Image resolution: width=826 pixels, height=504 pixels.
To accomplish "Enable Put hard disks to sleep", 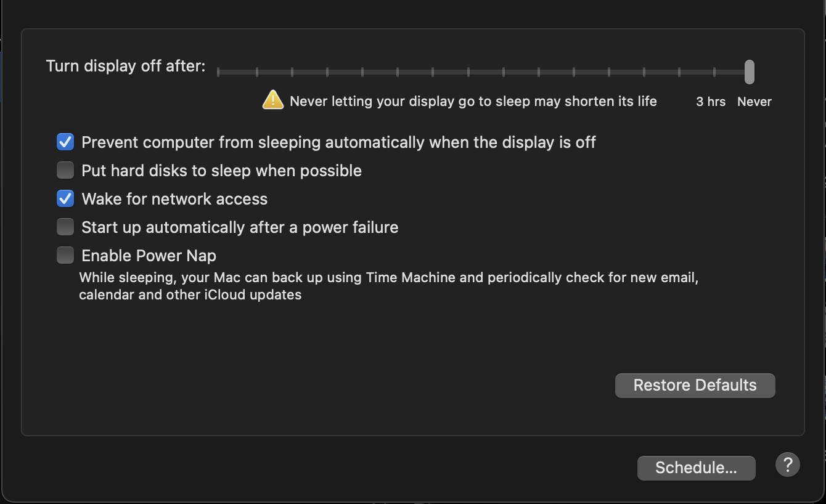I will tap(65, 171).
